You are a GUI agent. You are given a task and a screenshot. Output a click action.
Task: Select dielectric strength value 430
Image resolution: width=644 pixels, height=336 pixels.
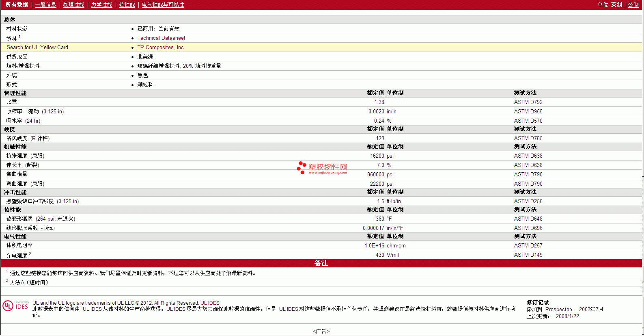(x=380, y=255)
